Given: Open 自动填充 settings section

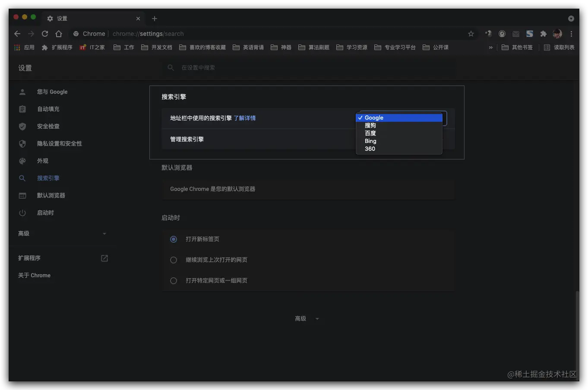Looking at the screenshot, I should 48,109.
